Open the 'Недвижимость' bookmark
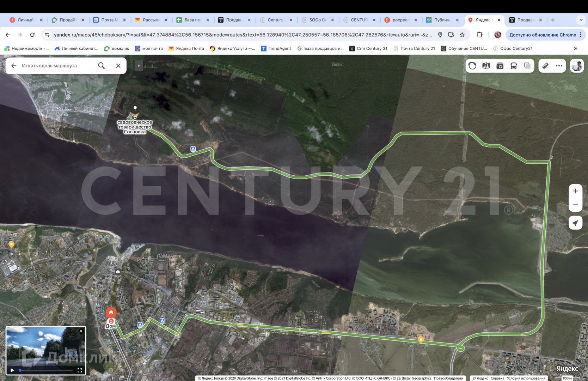 coord(27,48)
